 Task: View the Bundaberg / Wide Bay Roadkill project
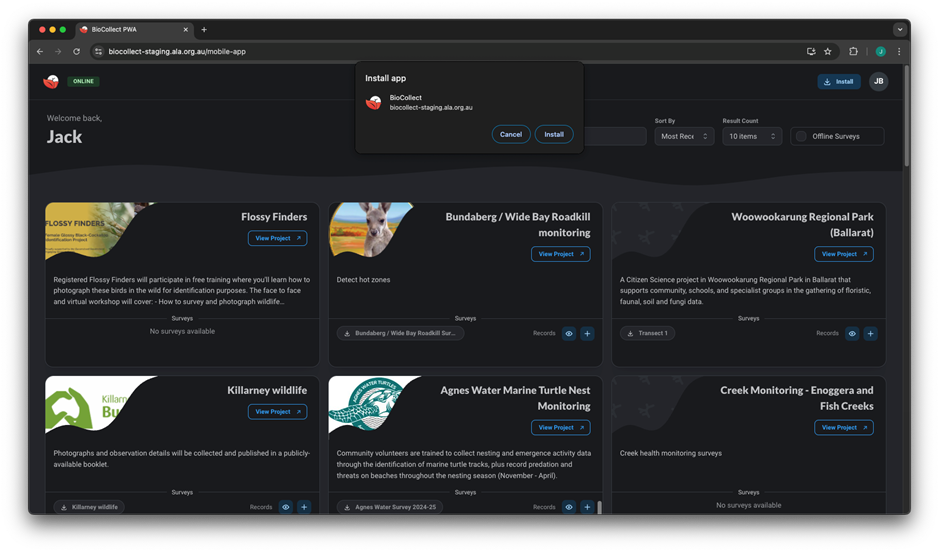pyautogui.click(x=561, y=254)
